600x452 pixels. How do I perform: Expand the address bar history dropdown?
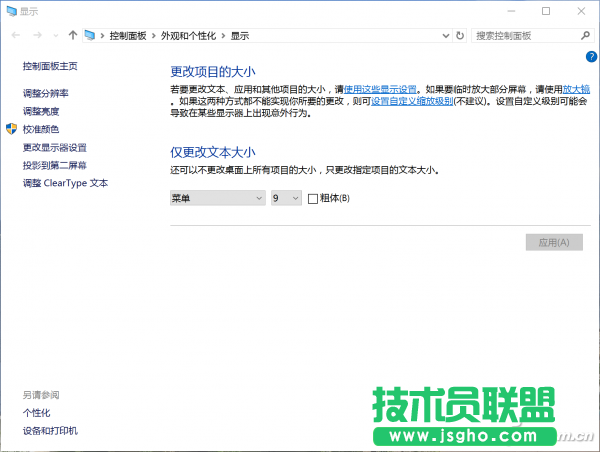(x=444, y=35)
